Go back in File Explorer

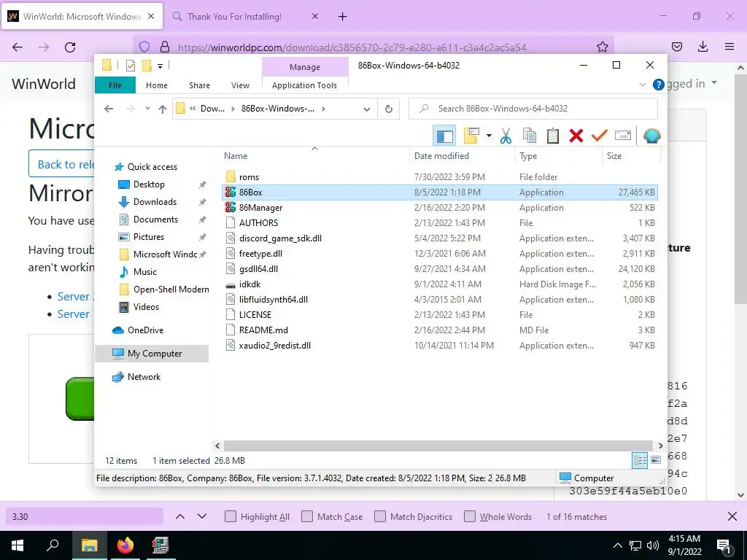coord(109,109)
